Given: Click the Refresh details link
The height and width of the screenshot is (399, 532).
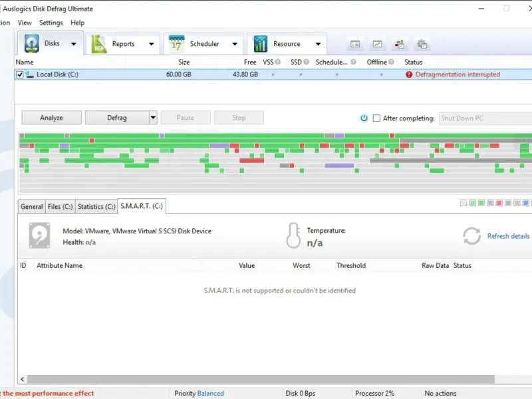Looking at the screenshot, I should click(x=508, y=236).
